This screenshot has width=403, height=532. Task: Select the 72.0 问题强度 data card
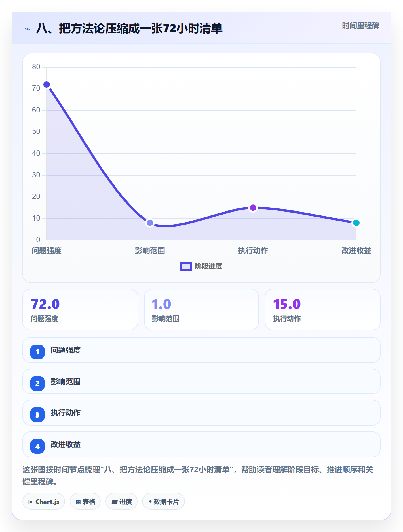80,309
